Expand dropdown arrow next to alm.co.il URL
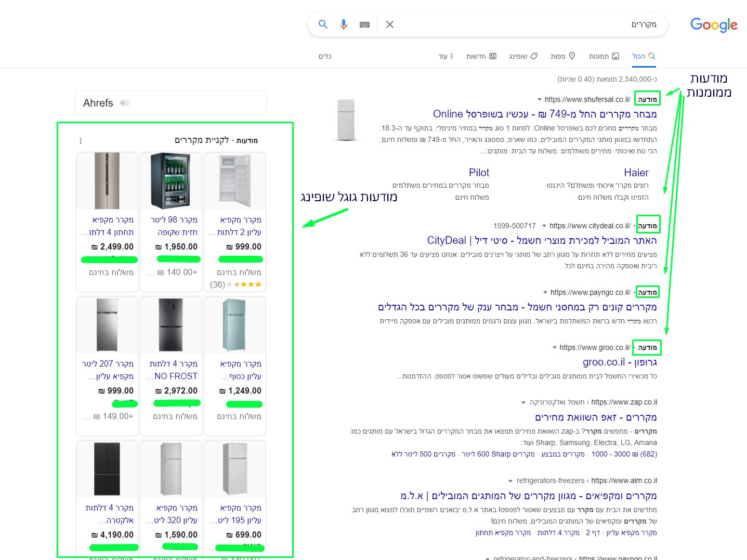The width and height of the screenshot is (747, 560). [x=510, y=481]
